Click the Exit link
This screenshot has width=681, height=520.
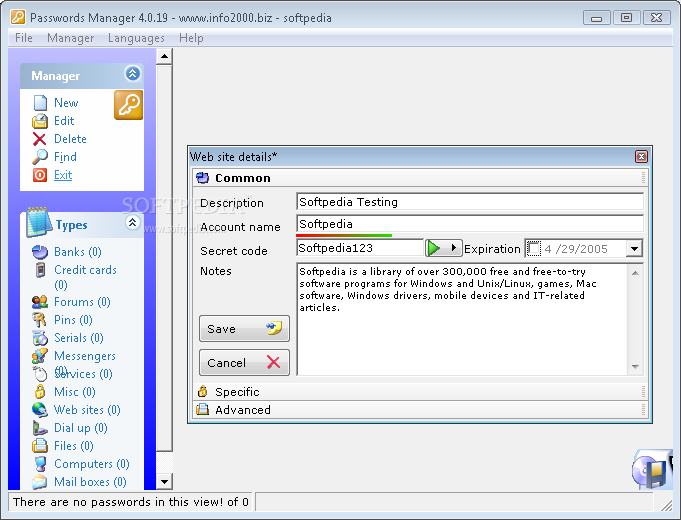[x=63, y=175]
